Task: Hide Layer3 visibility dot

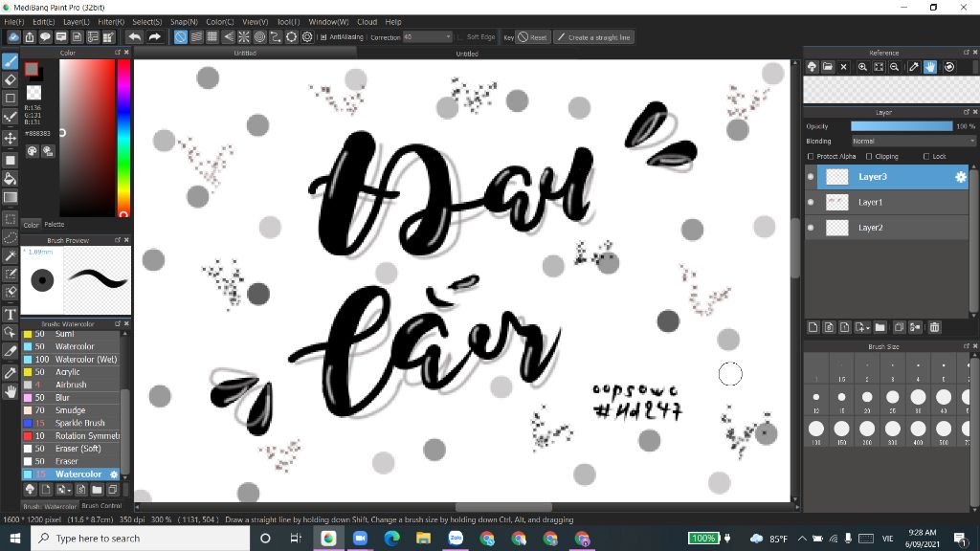Action: coord(811,177)
